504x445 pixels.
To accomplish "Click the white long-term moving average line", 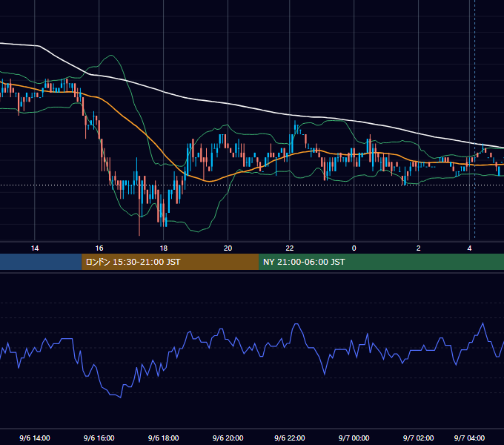I will coord(228,104).
